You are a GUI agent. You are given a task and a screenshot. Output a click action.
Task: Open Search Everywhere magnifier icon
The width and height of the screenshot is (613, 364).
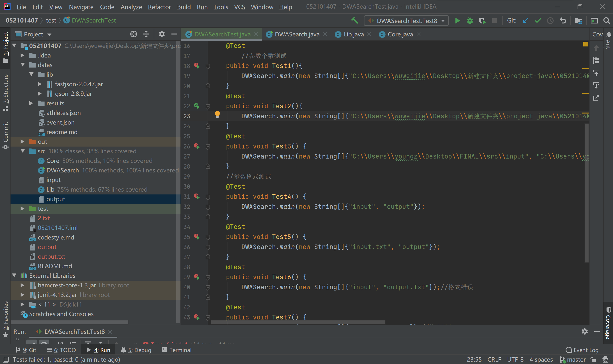click(606, 21)
